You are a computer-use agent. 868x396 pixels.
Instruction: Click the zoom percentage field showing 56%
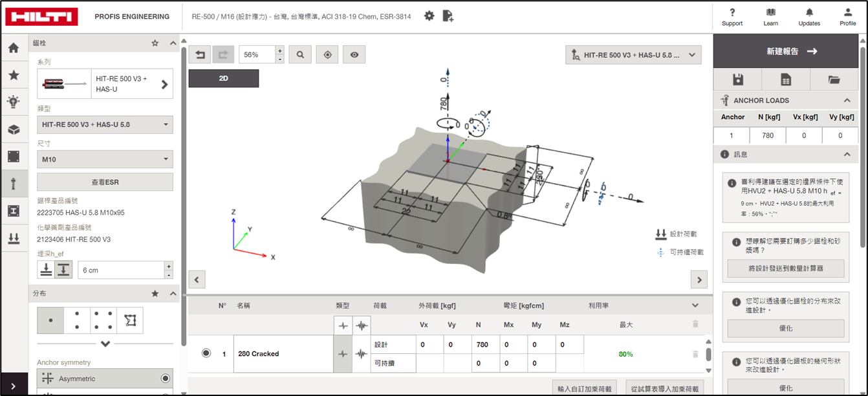(x=257, y=55)
